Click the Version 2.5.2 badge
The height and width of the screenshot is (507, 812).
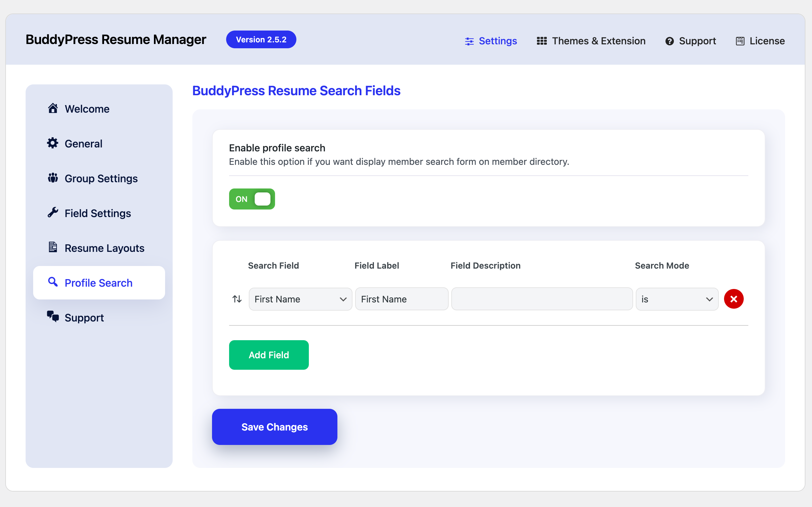[261, 39]
